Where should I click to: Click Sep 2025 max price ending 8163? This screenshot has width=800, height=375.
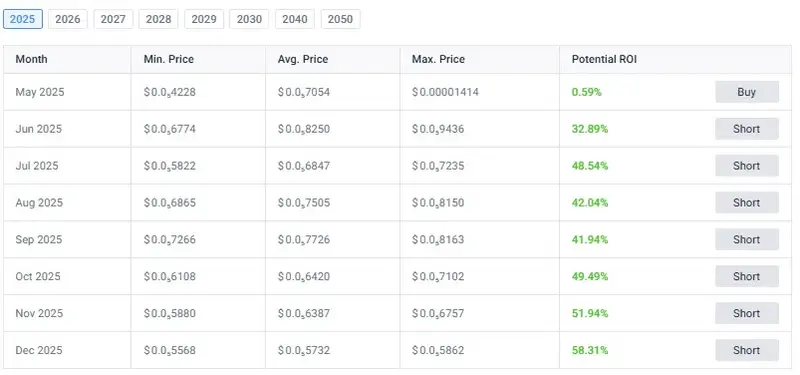(438, 239)
